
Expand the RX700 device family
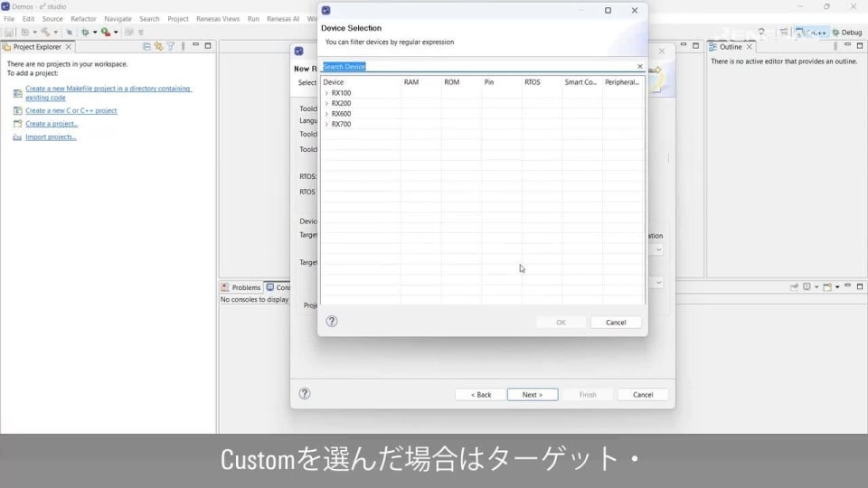[x=326, y=125]
